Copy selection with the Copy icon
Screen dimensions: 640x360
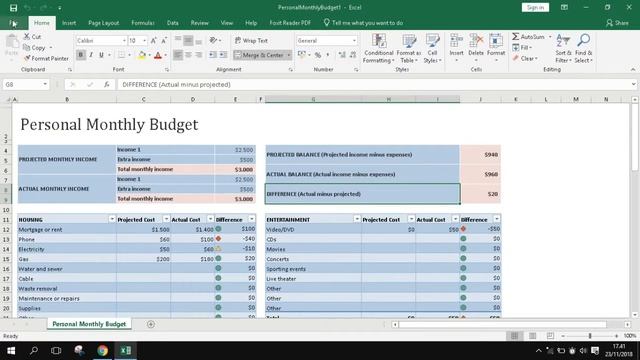[34, 48]
